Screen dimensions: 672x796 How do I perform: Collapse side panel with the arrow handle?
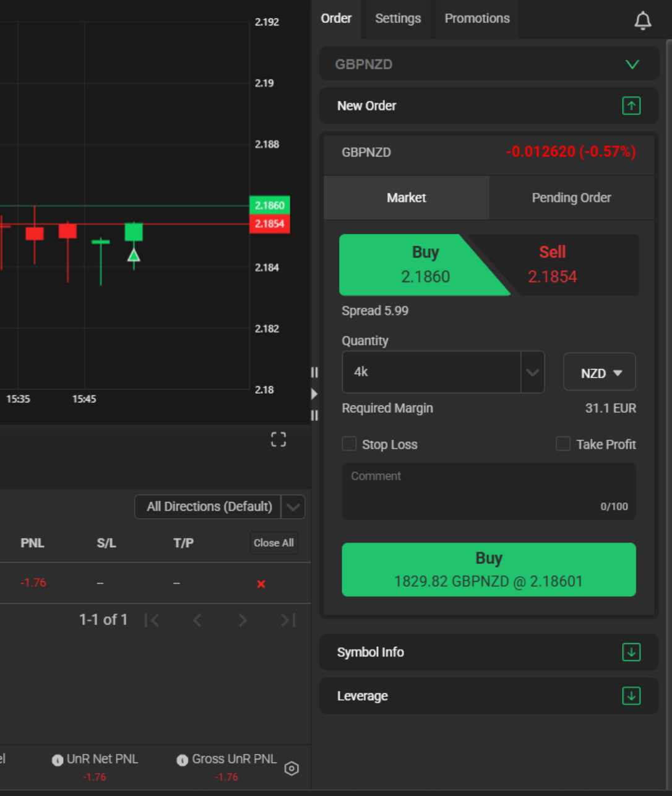pos(314,394)
